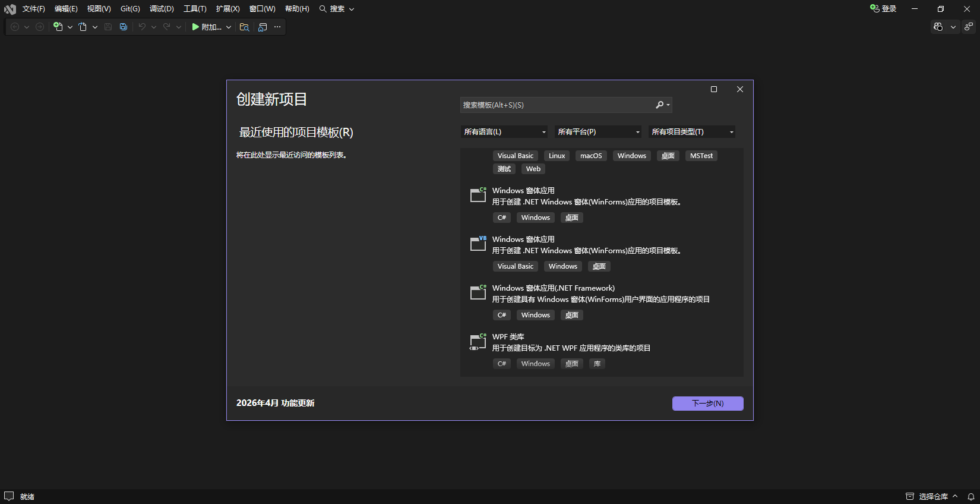Click the redo arrow icon
The height and width of the screenshot is (504, 980).
click(167, 27)
